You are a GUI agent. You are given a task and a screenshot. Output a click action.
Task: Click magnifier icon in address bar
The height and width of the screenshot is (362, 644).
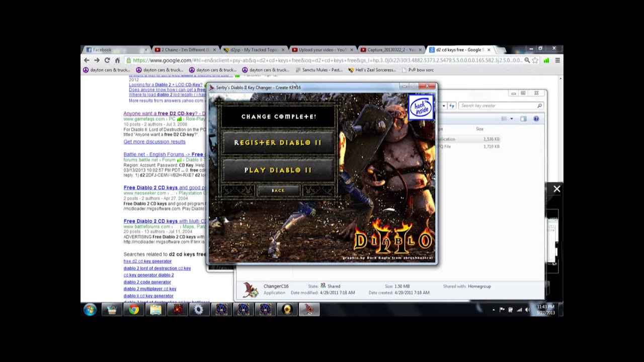point(527,60)
